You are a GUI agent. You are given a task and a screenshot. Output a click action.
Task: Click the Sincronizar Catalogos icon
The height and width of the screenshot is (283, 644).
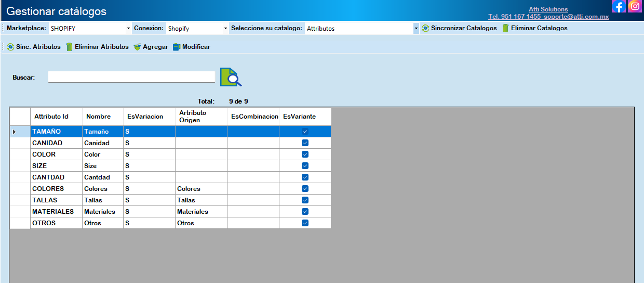point(425,28)
